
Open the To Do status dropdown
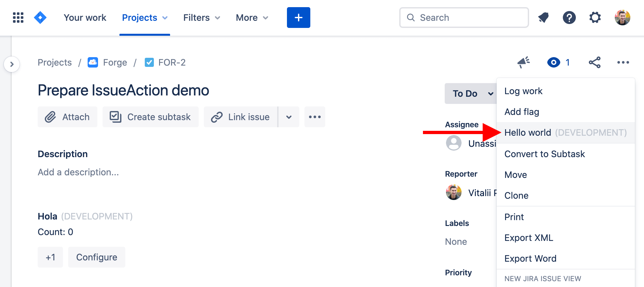point(471,94)
